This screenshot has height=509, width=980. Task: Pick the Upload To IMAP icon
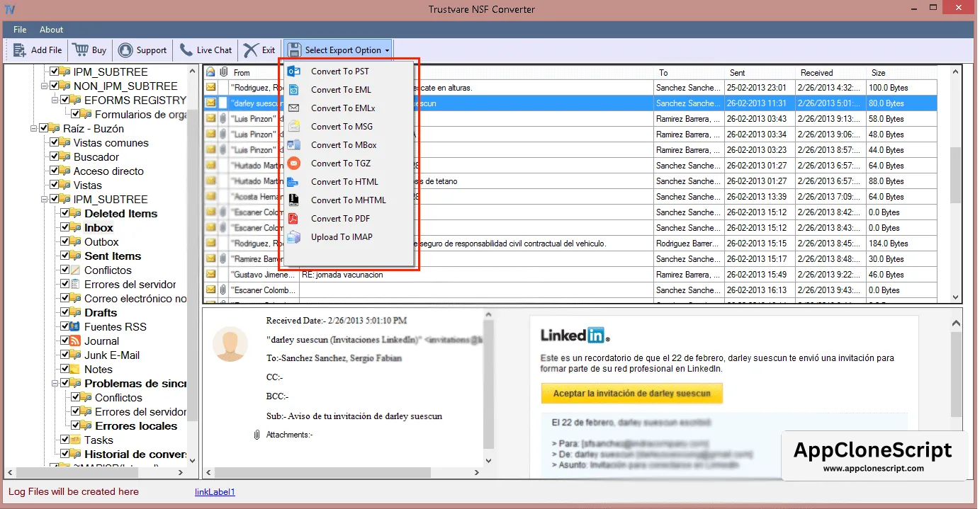click(294, 237)
